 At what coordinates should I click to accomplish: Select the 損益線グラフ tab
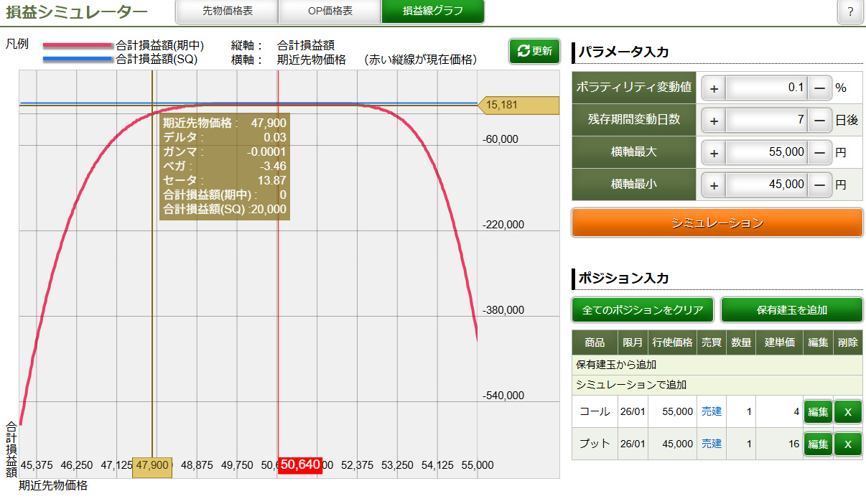432,11
